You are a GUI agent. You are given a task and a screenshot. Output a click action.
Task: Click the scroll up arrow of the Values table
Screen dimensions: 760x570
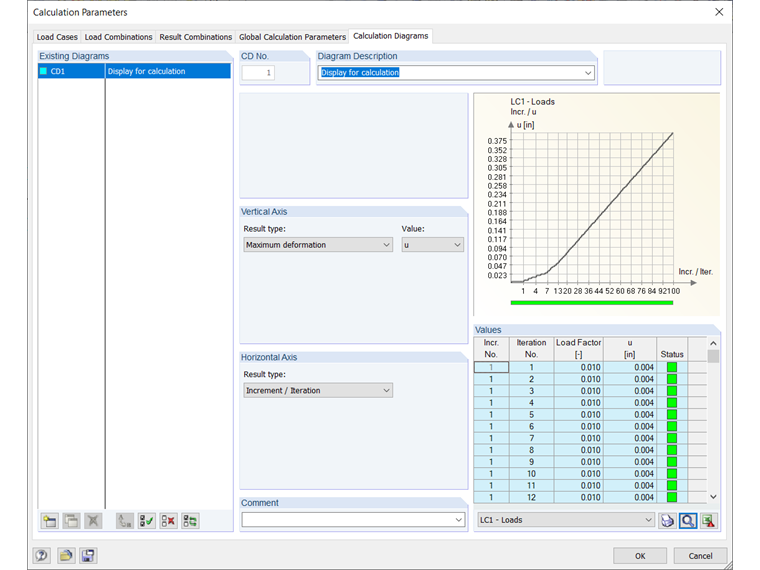[713, 343]
